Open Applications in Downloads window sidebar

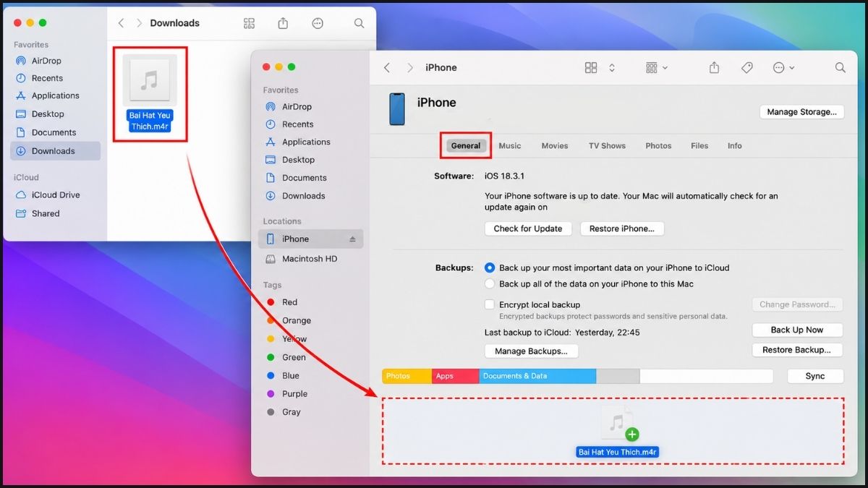pyautogui.click(x=55, y=95)
